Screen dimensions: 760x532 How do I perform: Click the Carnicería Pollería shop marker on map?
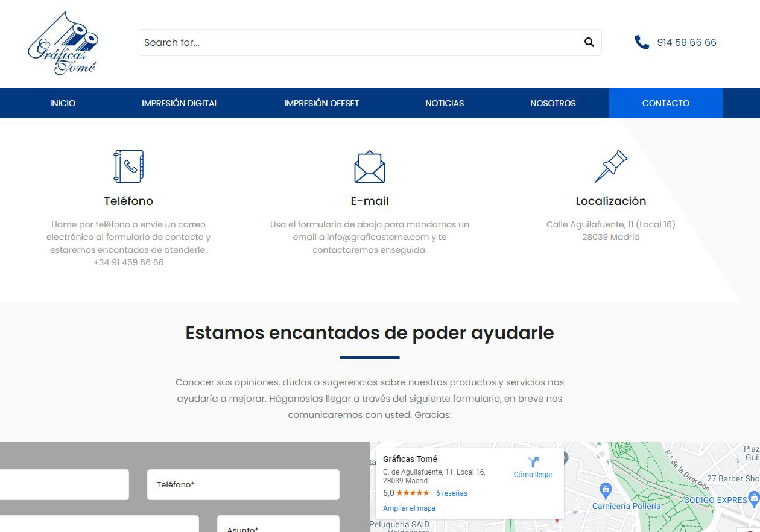click(606, 489)
